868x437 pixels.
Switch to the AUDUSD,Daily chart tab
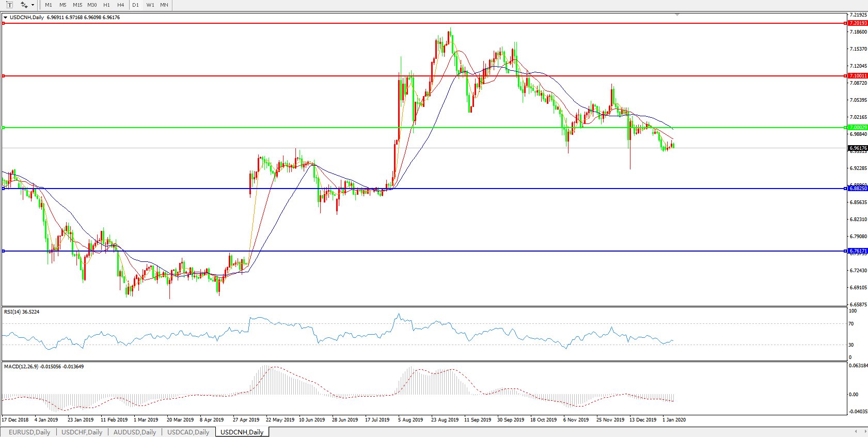(134, 432)
